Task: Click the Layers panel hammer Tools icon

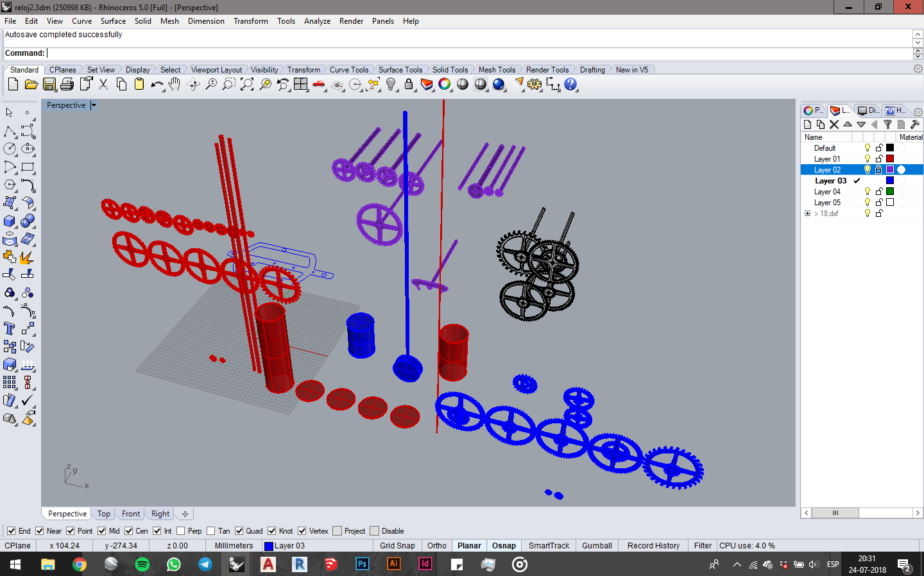Action: click(915, 124)
